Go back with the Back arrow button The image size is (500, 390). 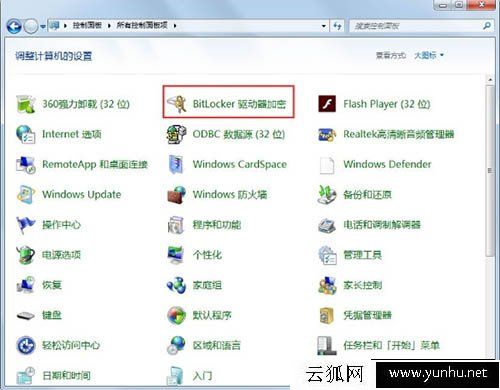point(14,26)
